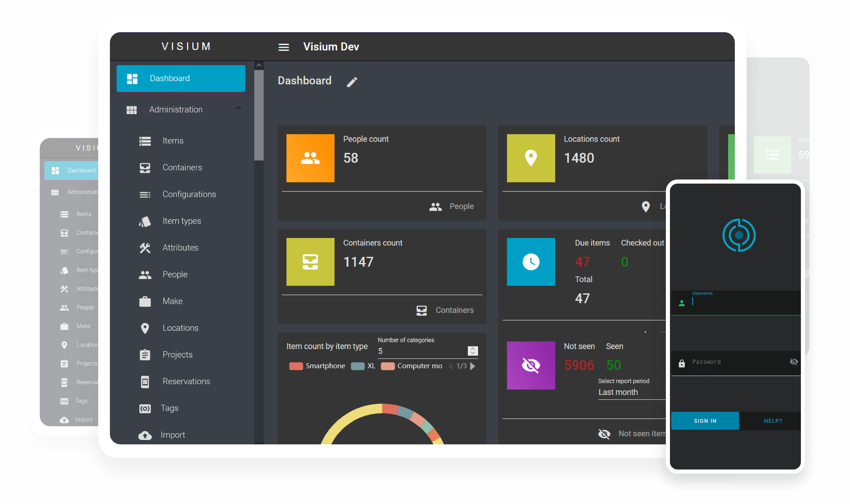Click the Attributes tools icon in main sidebar
This screenshot has height=504, width=850.
[x=145, y=248]
